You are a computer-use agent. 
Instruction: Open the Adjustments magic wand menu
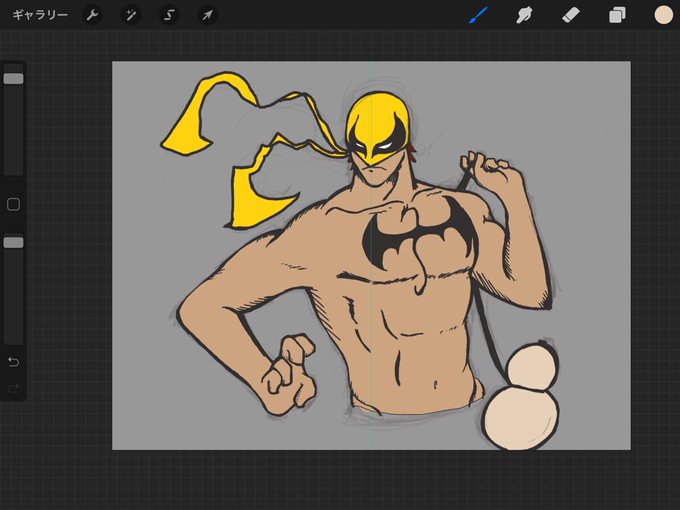pos(131,16)
